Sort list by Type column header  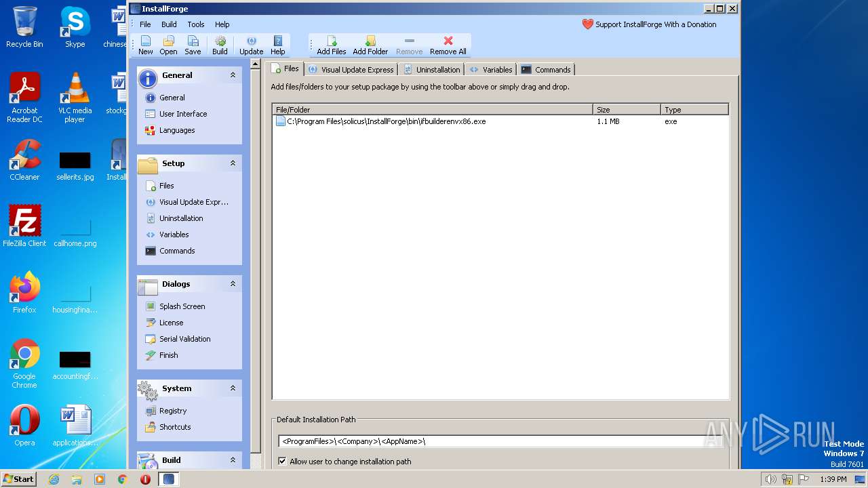point(694,109)
